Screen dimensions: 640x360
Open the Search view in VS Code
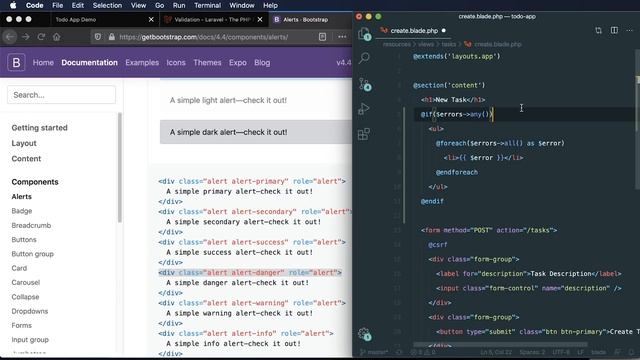coord(364,58)
